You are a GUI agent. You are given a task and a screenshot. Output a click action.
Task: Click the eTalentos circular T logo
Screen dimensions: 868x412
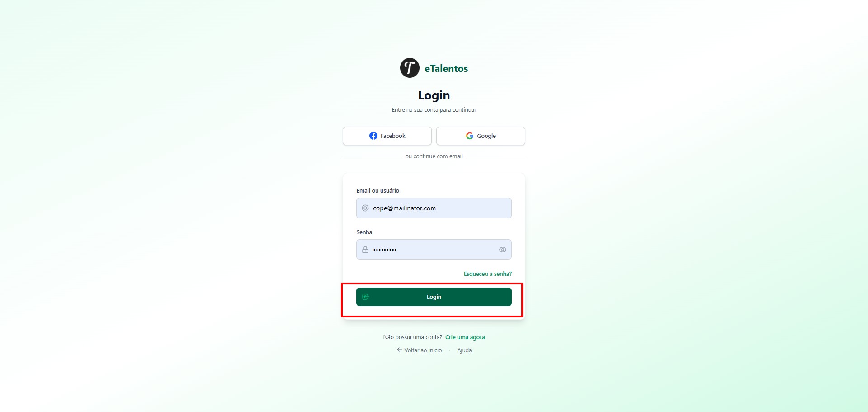(410, 68)
